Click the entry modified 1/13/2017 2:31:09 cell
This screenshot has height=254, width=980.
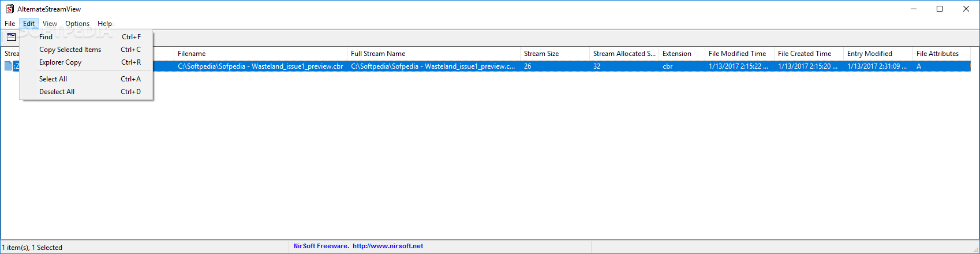click(878, 66)
